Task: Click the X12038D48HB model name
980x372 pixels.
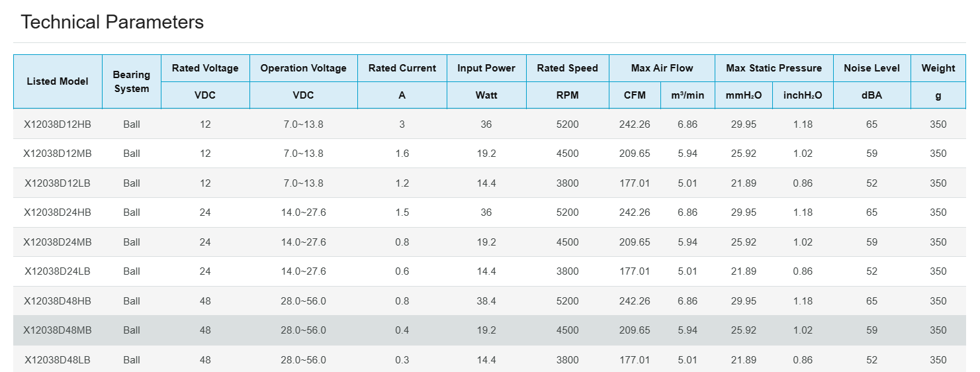Action: (58, 301)
